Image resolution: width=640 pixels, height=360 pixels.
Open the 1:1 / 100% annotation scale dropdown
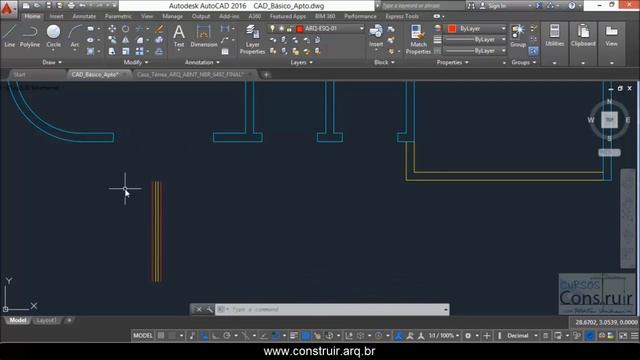pyautogui.click(x=444, y=336)
